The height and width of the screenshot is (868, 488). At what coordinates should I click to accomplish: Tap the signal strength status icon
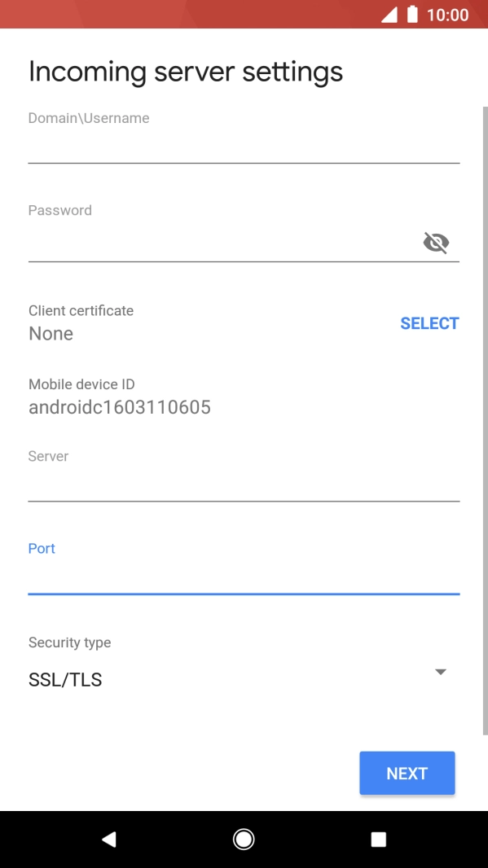[x=389, y=15]
